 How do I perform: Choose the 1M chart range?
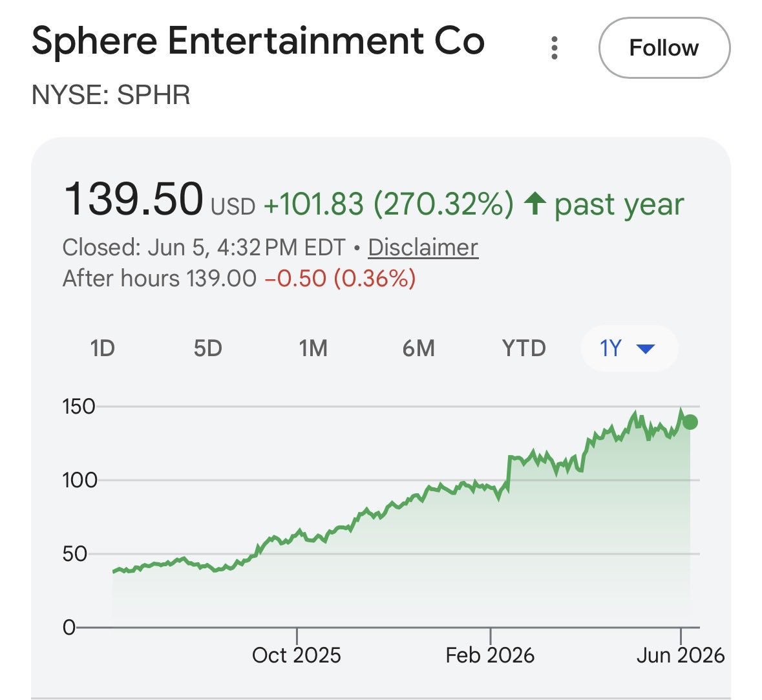pyautogui.click(x=313, y=348)
